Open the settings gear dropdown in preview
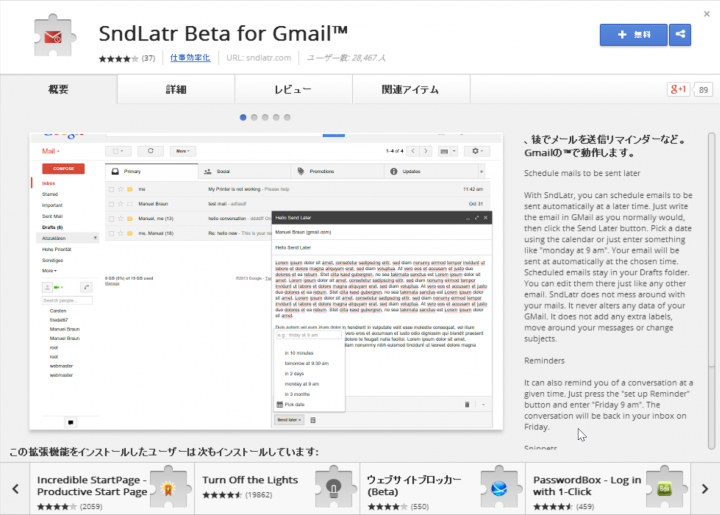 coord(477,151)
